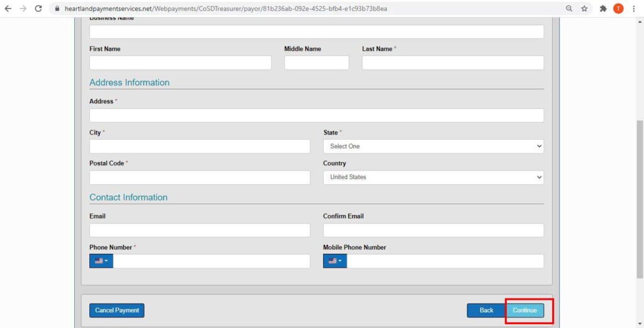Viewport: 644px width, 328px height.
Task: Reload the page with the refresh icon
Action: pyautogui.click(x=38, y=9)
